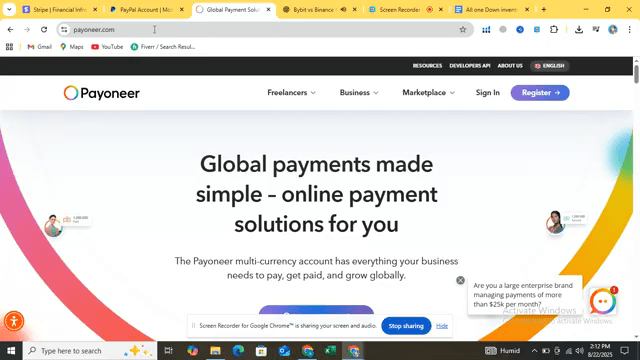640x360 pixels.
Task: Mute the Bybit vs Binance tab audio
Action: click(x=344, y=9)
